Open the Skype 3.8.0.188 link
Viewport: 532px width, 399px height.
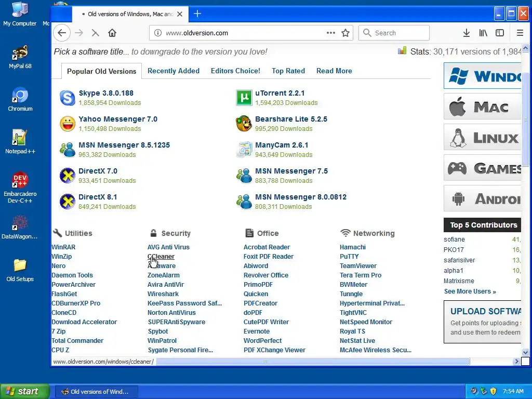point(106,93)
